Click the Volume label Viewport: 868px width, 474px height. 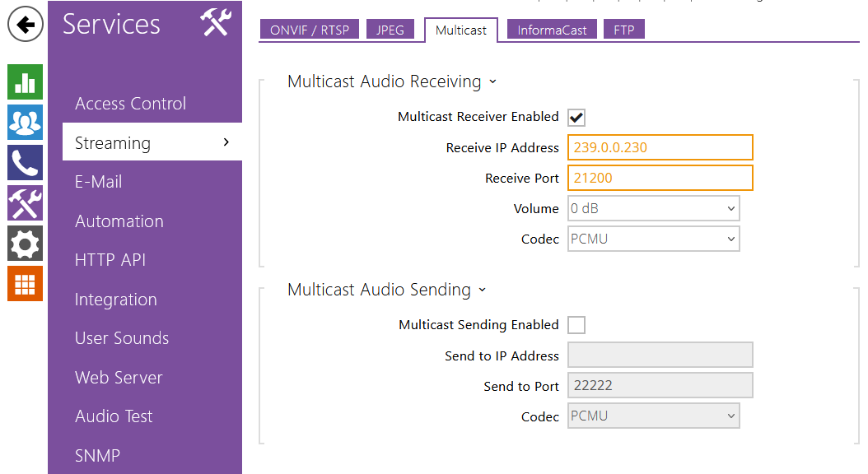pyautogui.click(x=536, y=208)
